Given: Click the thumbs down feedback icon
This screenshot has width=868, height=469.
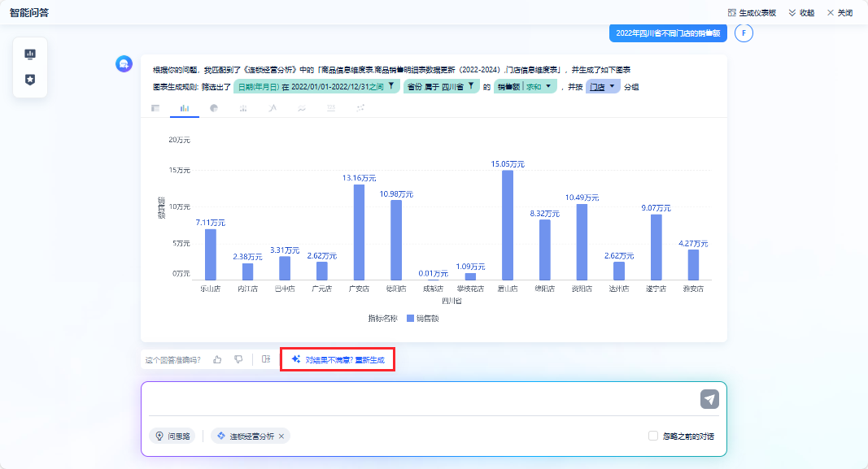Looking at the screenshot, I should (x=238, y=359).
